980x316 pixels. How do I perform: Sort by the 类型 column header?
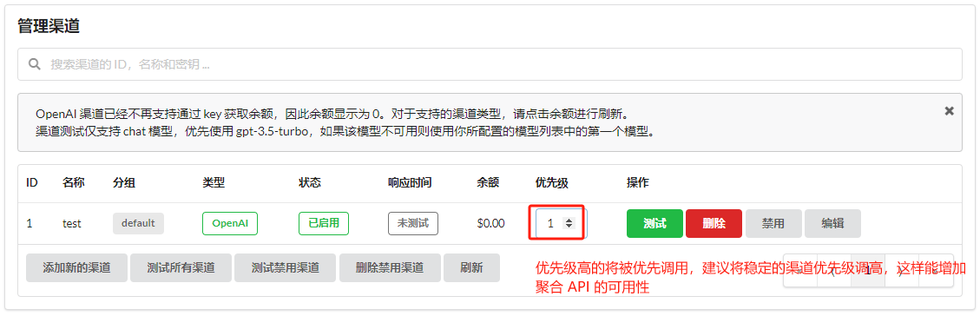[214, 183]
